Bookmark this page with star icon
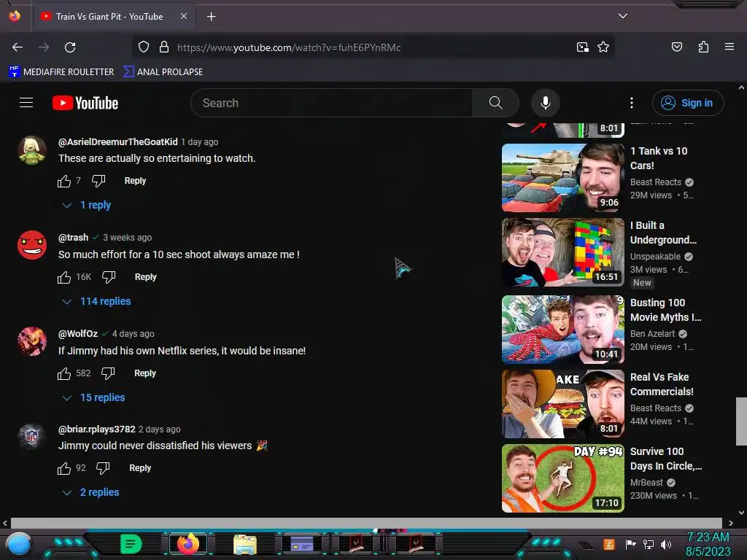The width and height of the screenshot is (747, 560). click(603, 47)
